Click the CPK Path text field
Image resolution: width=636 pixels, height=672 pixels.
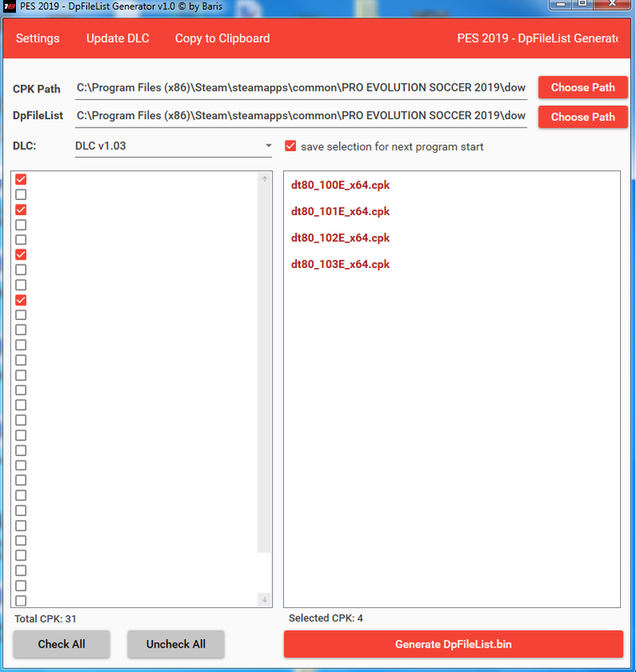pyautogui.click(x=301, y=88)
